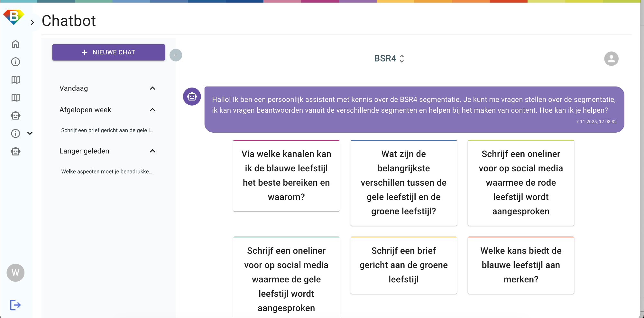Expand the sidebar info submenu chevron
The image size is (644, 318).
(30, 133)
